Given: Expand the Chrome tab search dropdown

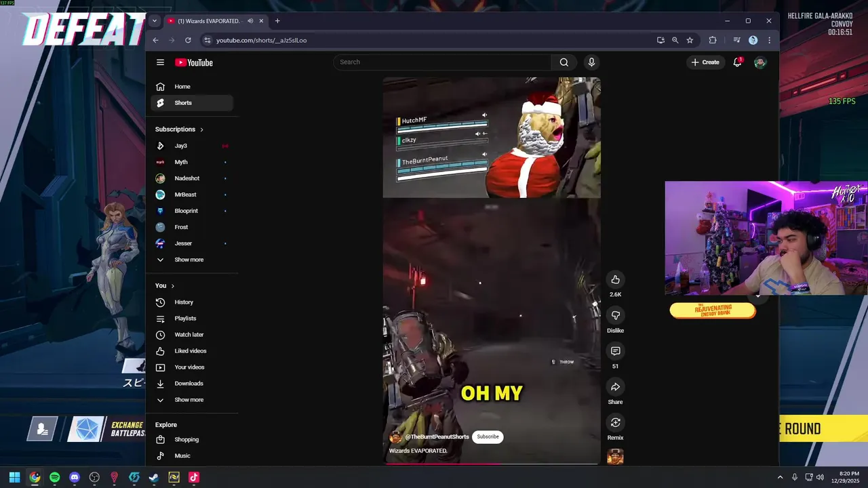Looking at the screenshot, I should [154, 21].
